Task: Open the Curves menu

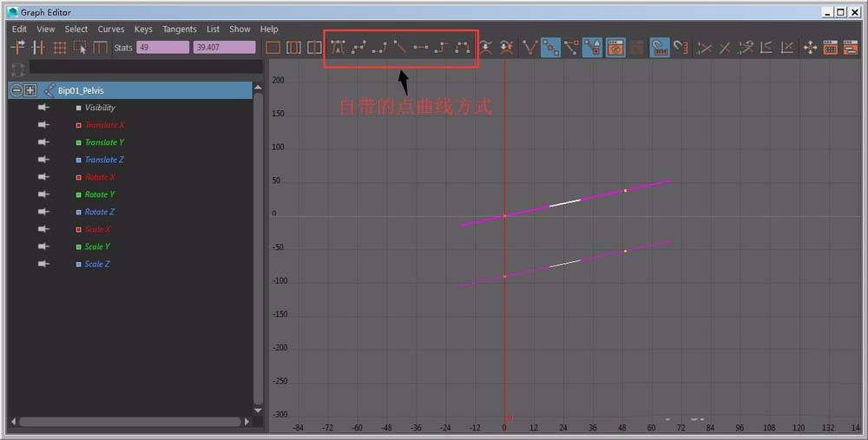Action: [x=111, y=29]
